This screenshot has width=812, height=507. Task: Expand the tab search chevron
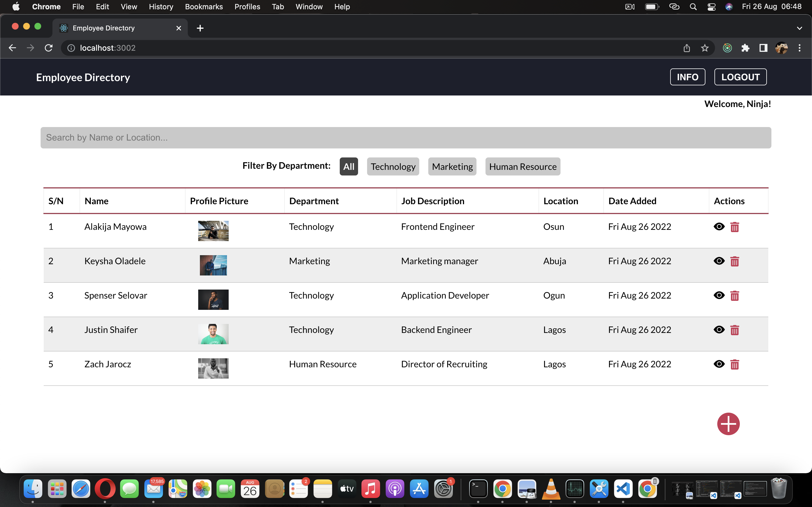coord(800,28)
